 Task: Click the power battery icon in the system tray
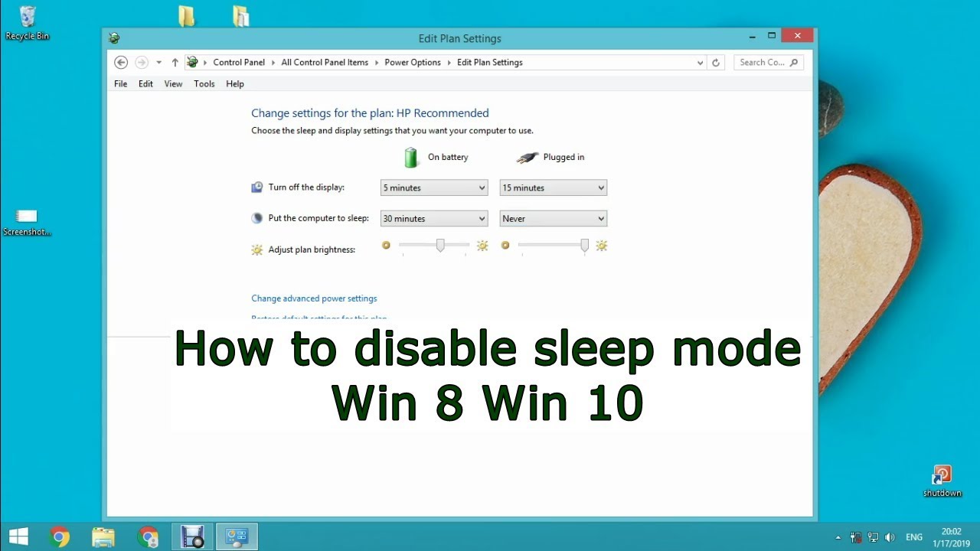tap(856, 537)
